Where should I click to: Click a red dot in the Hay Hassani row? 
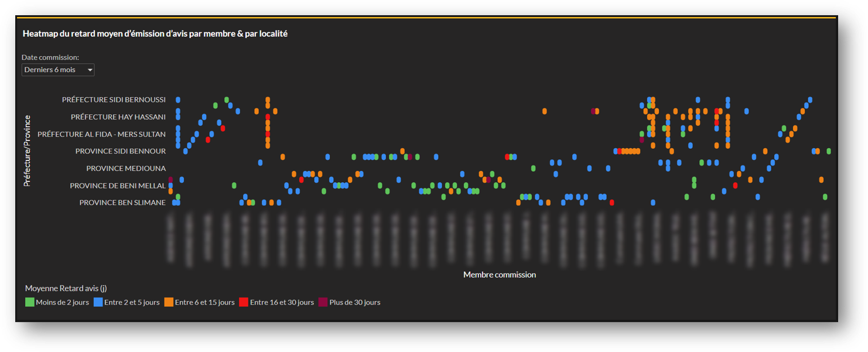268,117
